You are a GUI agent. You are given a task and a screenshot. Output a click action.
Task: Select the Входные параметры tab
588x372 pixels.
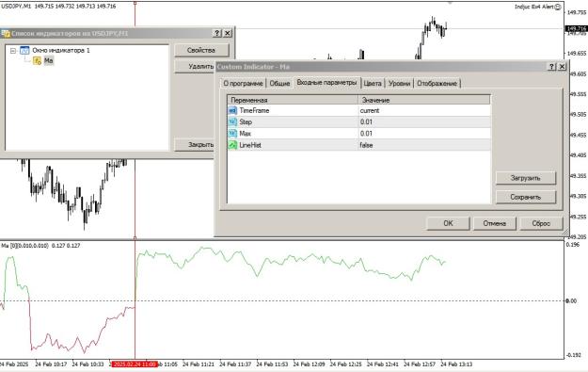pyautogui.click(x=326, y=83)
